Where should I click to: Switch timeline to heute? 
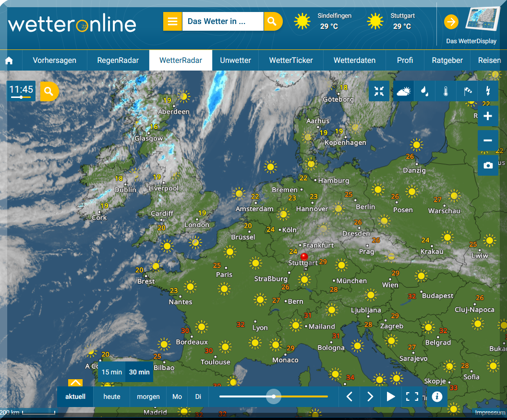tap(112, 396)
